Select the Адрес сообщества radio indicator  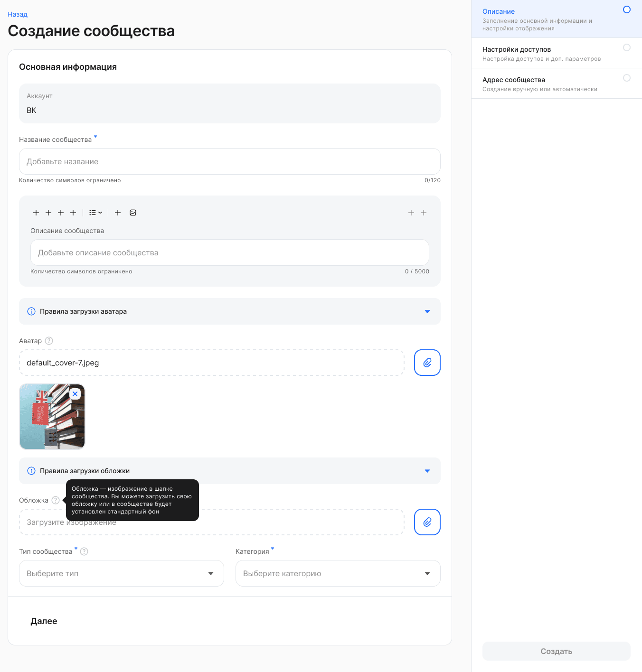[627, 78]
